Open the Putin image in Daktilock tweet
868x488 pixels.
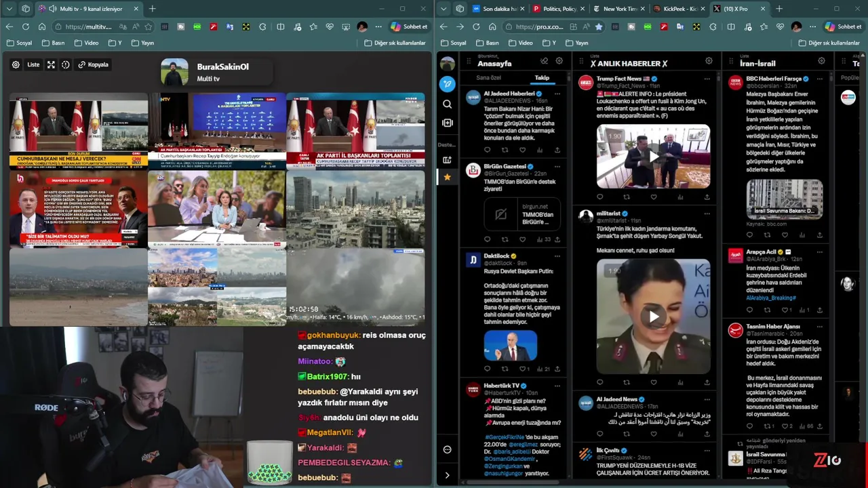(x=511, y=346)
